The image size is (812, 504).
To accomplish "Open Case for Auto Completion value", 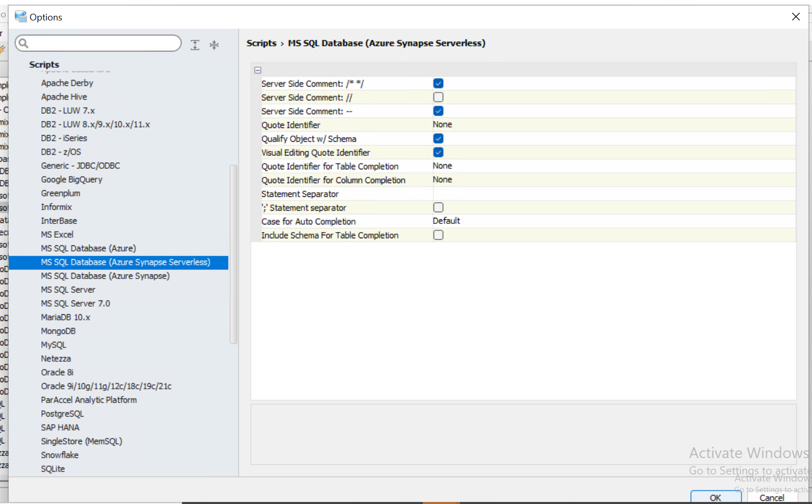I will tap(614, 221).
